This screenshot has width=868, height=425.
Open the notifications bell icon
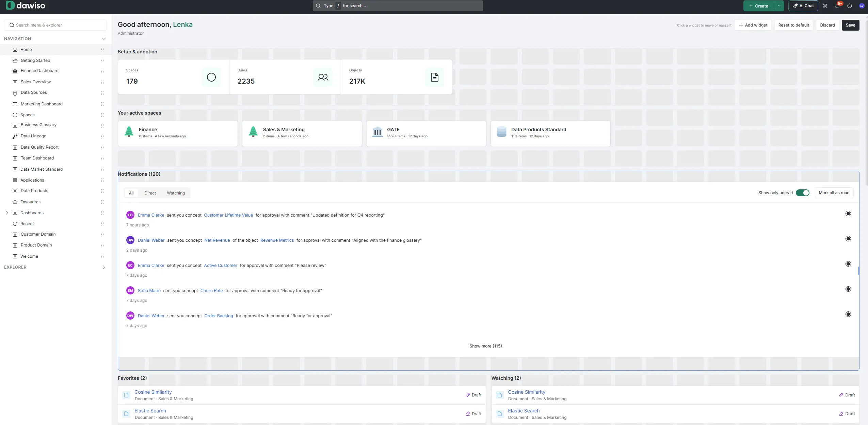[837, 6]
